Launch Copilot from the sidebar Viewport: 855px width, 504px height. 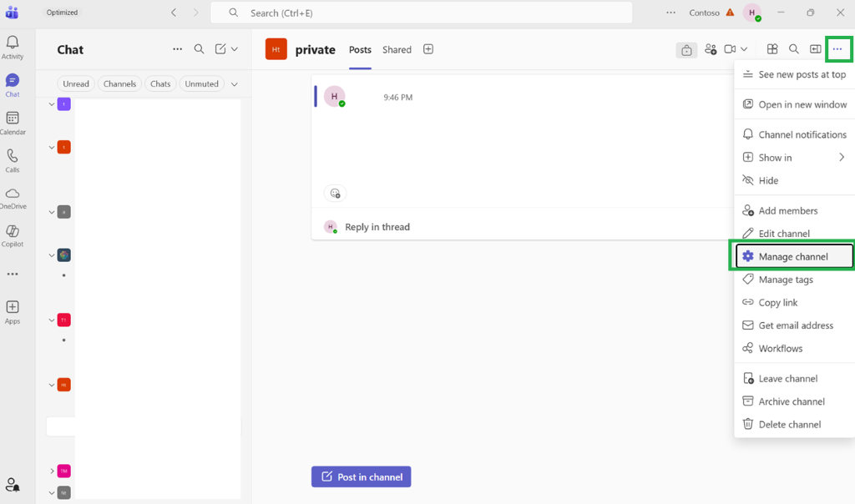[12, 236]
